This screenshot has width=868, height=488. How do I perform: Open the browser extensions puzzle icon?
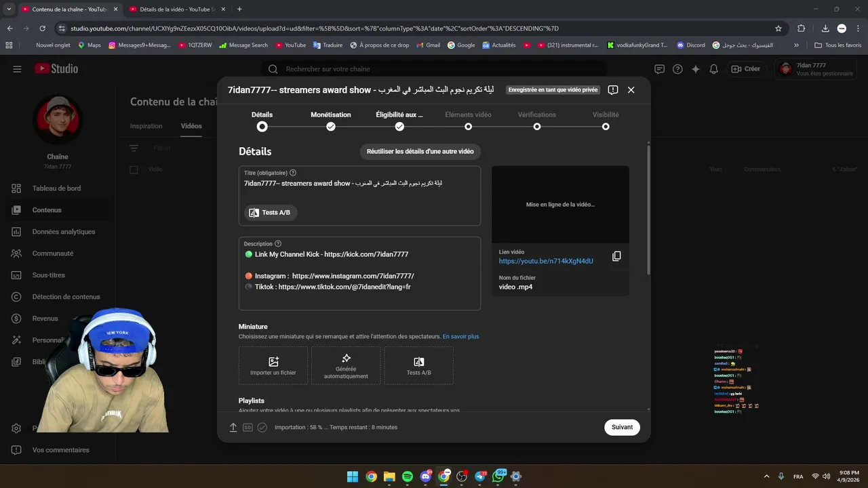coord(801,28)
